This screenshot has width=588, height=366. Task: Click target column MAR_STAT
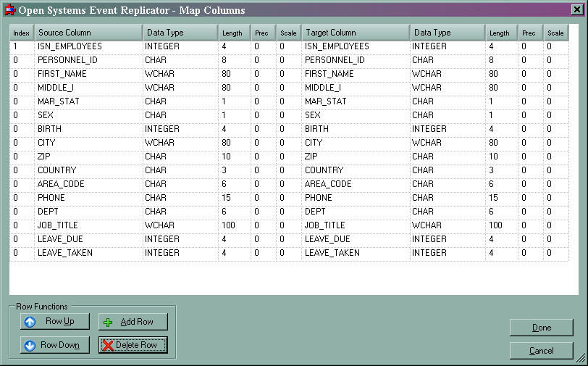[356, 101]
